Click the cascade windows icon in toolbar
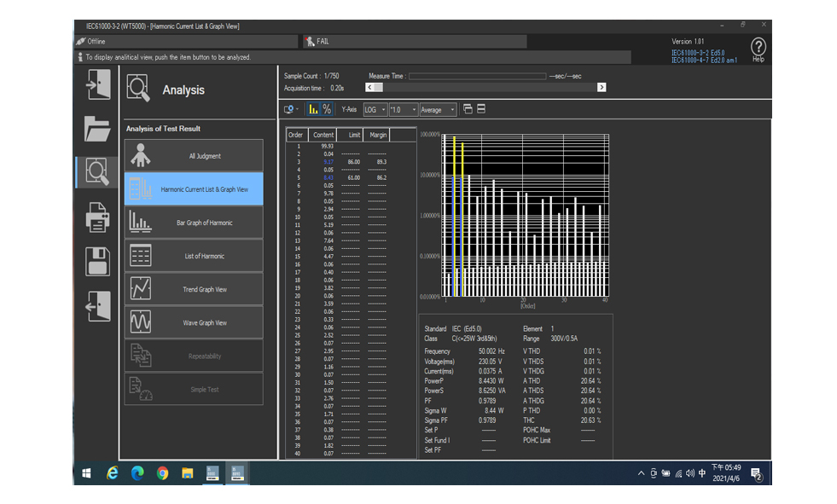 [x=468, y=109]
